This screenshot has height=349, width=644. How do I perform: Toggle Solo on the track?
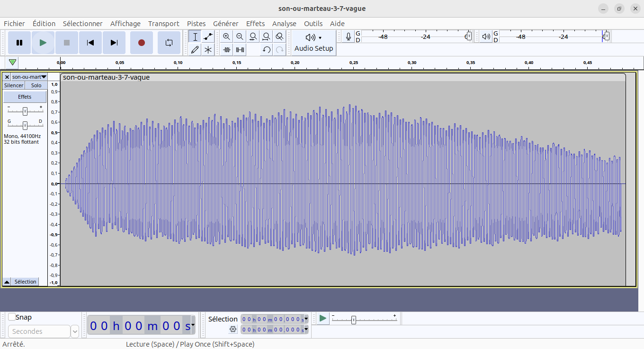[x=36, y=85]
